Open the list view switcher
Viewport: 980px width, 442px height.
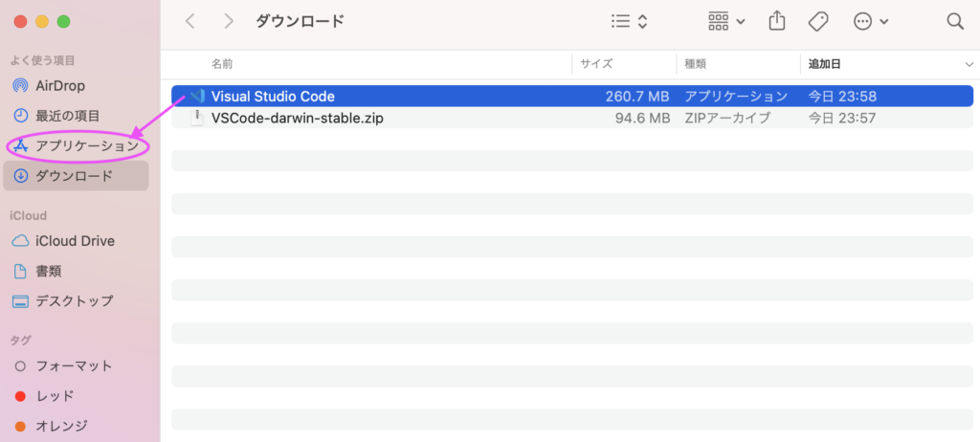(x=629, y=22)
